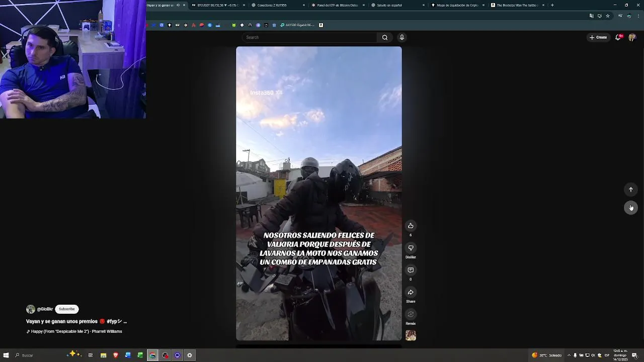Open Task View on the taskbar
The height and width of the screenshot is (362, 644).
click(91, 355)
